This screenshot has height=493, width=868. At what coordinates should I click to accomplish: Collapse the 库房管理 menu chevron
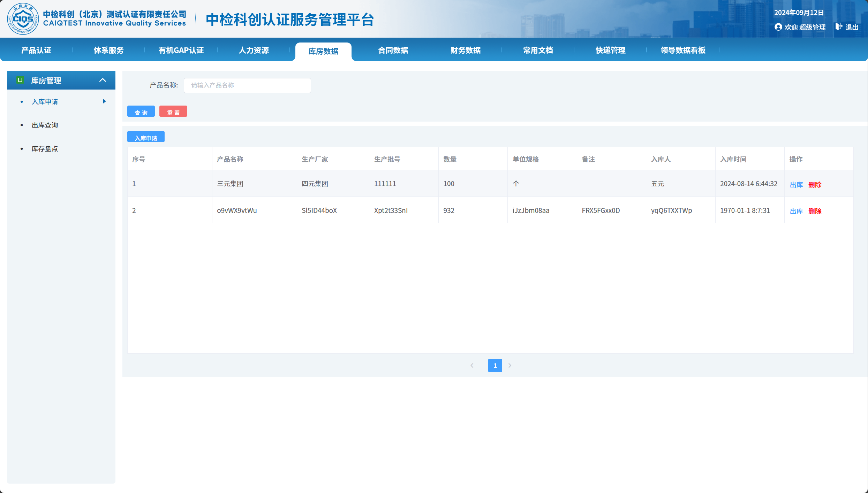(x=103, y=80)
